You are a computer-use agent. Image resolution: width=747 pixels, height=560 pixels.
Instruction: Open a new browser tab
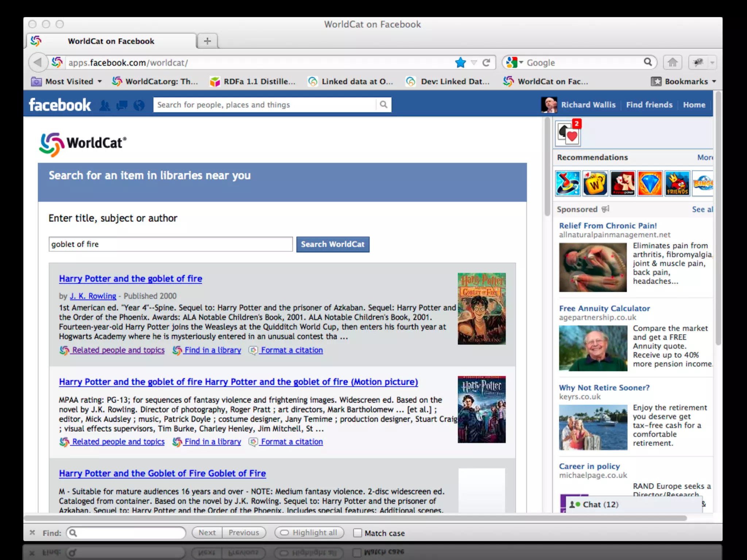pyautogui.click(x=207, y=41)
